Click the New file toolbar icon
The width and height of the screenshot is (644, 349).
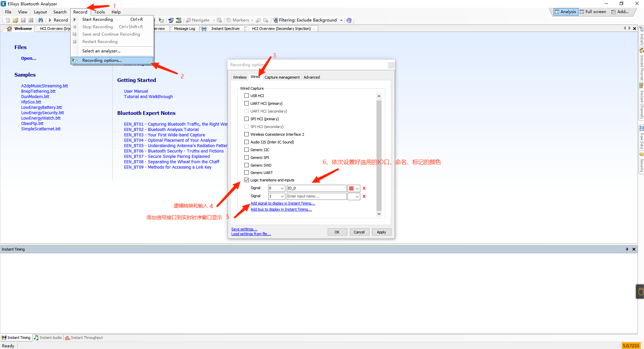[8, 20]
